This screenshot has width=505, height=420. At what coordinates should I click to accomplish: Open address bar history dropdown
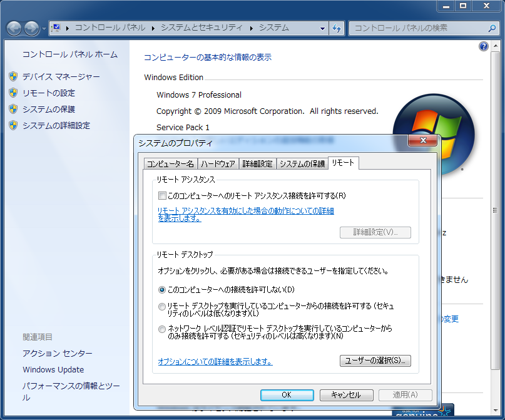(322, 28)
